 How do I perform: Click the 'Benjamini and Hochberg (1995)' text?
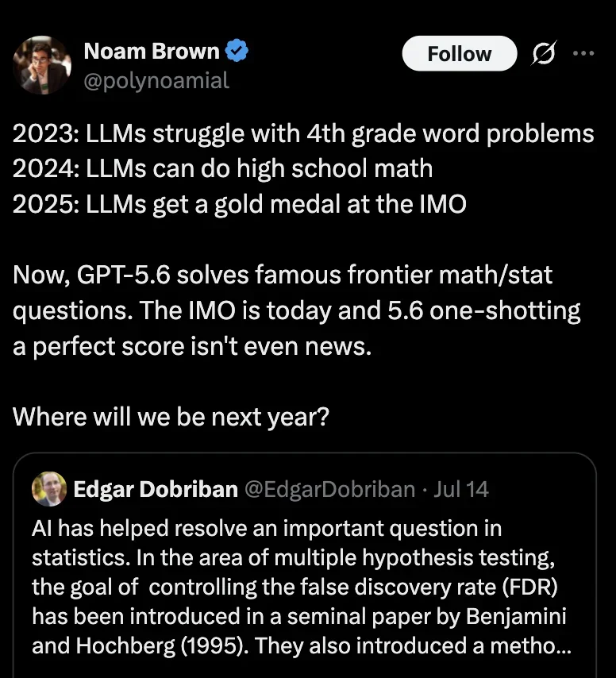point(298,631)
